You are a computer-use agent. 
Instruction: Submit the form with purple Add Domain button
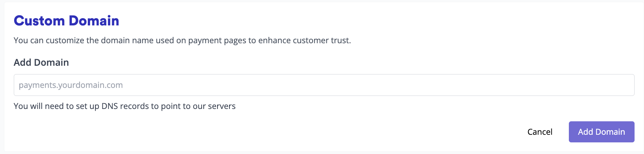[601, 132]
